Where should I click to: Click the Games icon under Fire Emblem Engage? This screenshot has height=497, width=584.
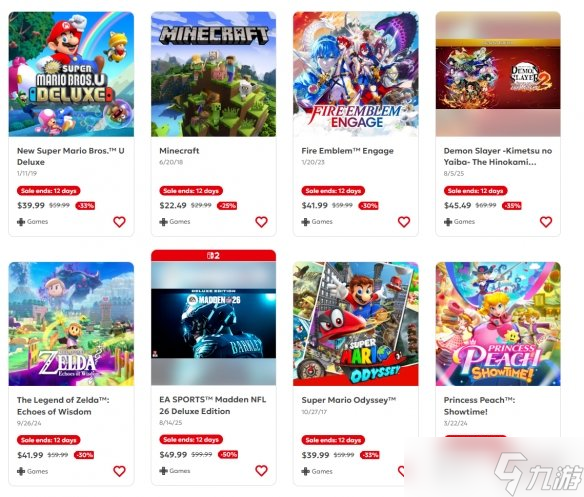(305, 222)
